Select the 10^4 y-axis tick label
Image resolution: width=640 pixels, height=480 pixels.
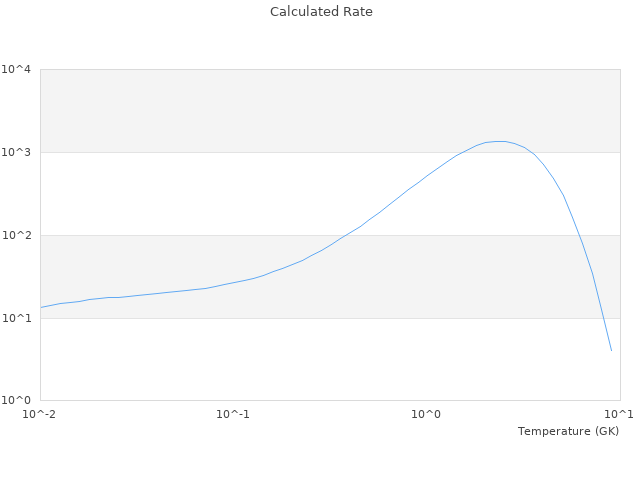[x=17, y=69]
